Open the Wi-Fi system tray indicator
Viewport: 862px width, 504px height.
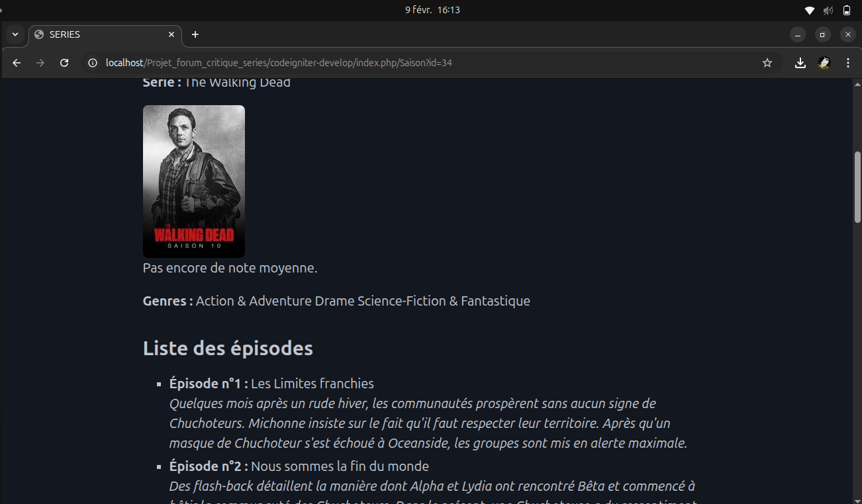coord(809,10)
